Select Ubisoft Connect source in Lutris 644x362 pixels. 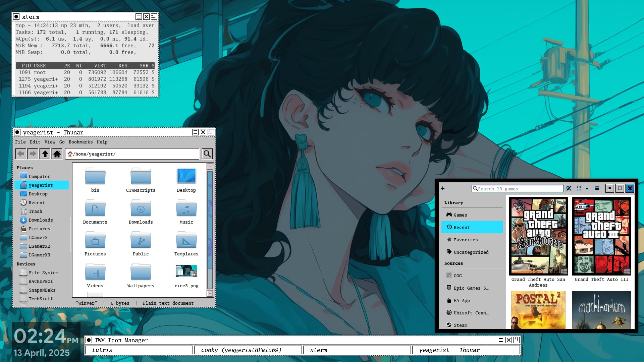[472, 313]
